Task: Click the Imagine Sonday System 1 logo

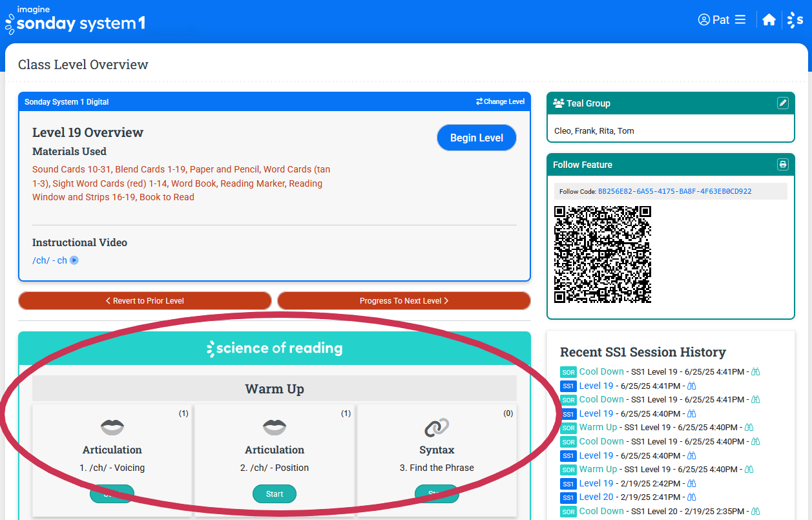Action: tap(75, 19)
